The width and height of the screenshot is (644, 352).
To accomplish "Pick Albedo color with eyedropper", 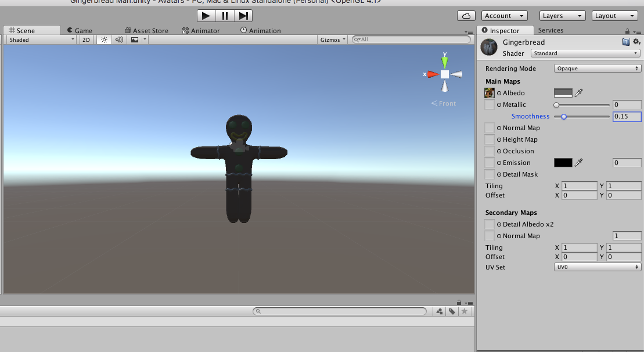I will (x=579, y=93).
